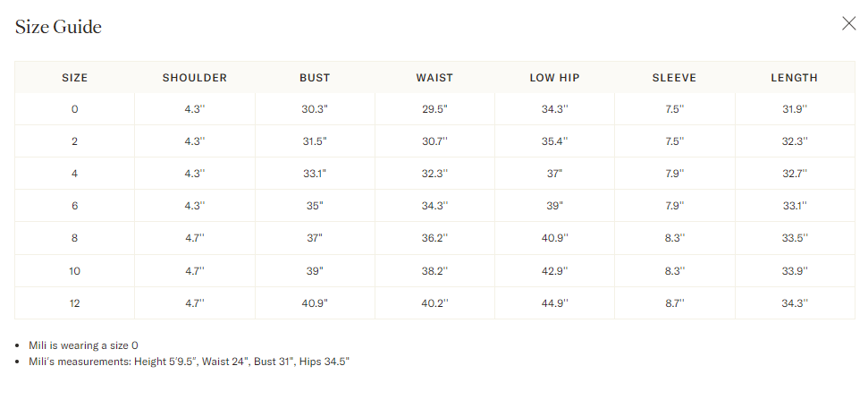Select the BUST column header
This screenshot has height=400, width=868.
[x=315, y=78]
